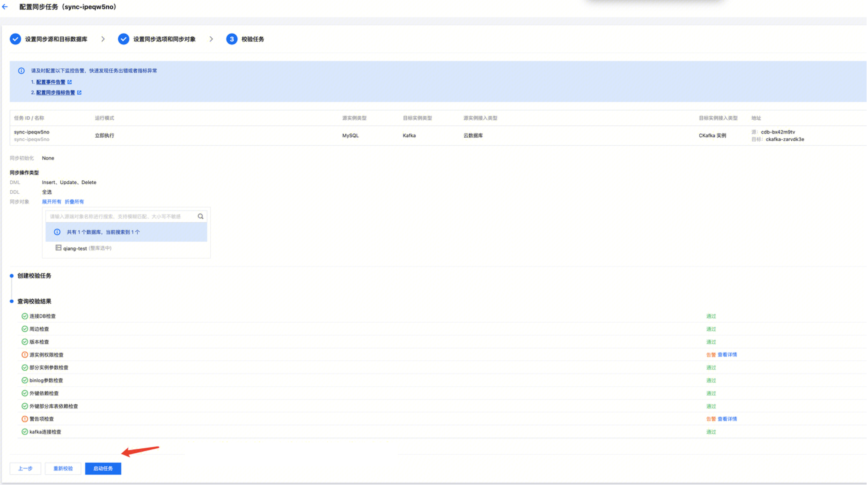The image size is (868, 485).
Task: Click the 上一步 button
Action: pyautogui.click(x=25, y=469)
